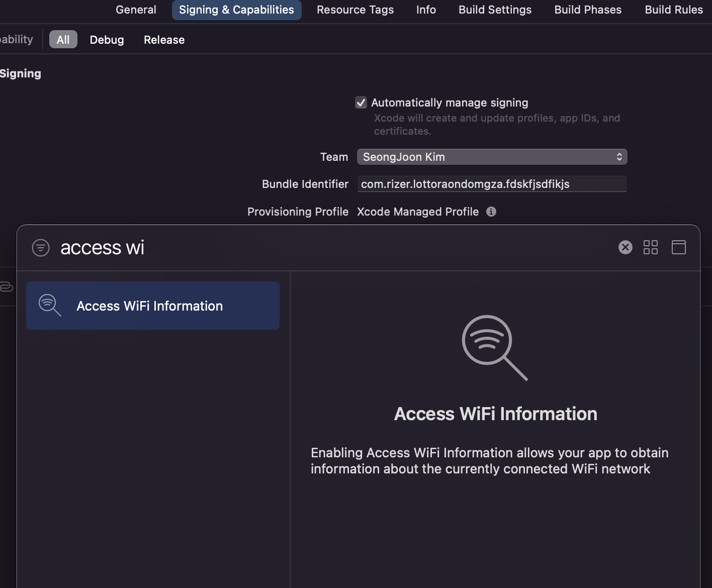Toggle the capability details panel view

pyautogui.click(x=679, y=247)
